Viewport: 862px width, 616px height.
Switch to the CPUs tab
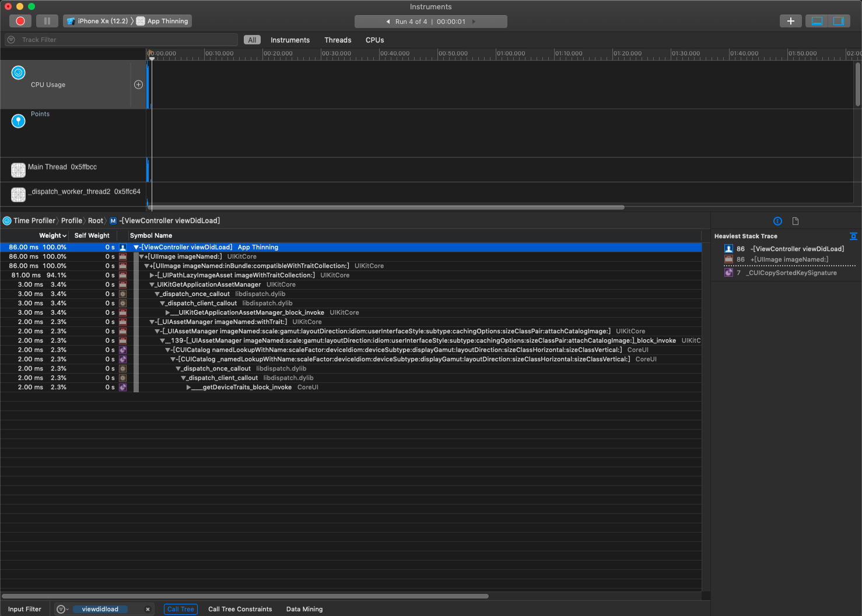coord(374,40)
